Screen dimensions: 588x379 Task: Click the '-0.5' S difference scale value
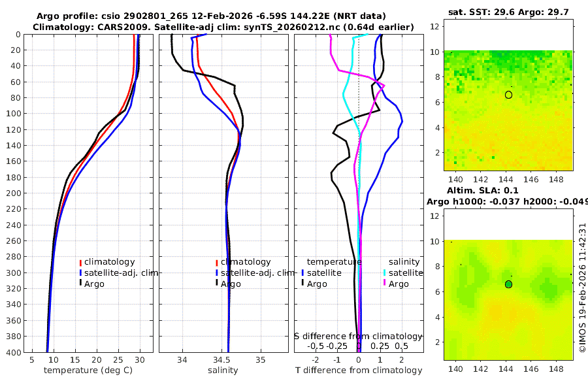(x=316, y=346)
